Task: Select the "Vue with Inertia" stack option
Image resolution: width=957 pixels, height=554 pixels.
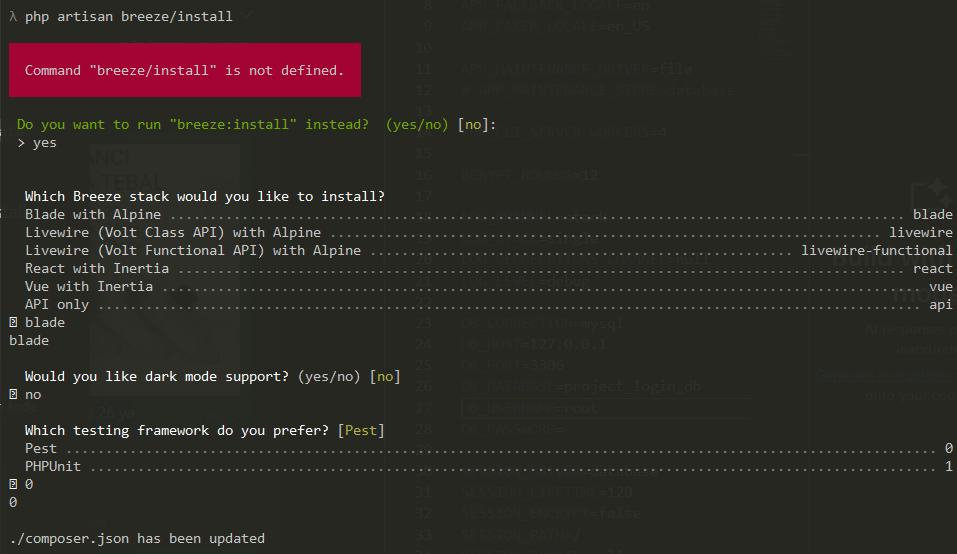Action: point(89,287)
